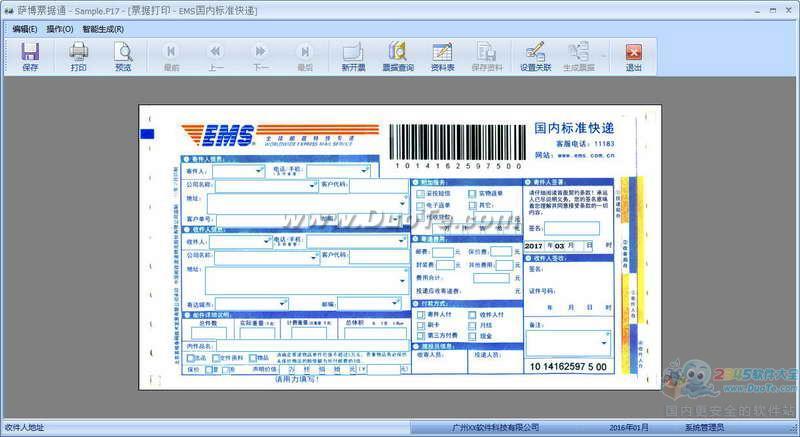Click the 内件品名 contents name field
This screenshot has height=437, width=800.
(312, 347)
